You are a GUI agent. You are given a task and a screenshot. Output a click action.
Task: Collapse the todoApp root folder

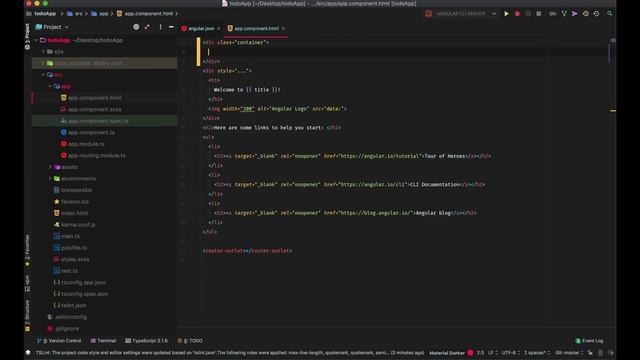[x=36, y=40]
